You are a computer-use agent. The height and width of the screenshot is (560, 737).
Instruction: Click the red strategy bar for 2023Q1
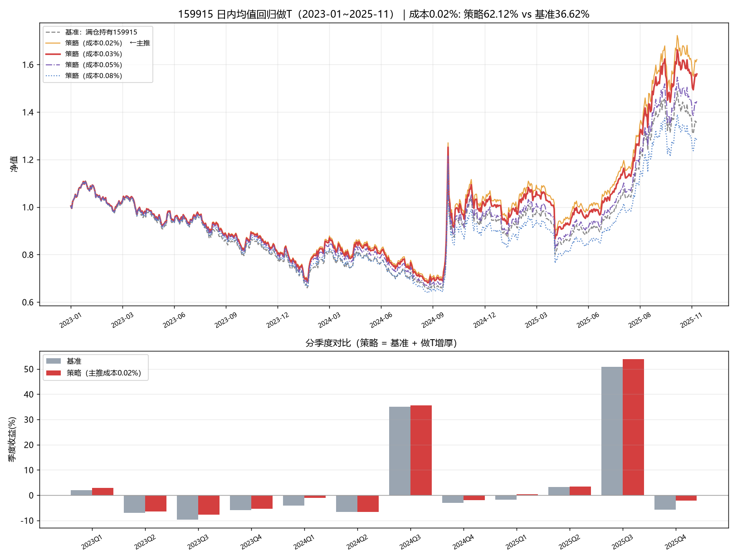pyautogui.click(x=102, y=492)
